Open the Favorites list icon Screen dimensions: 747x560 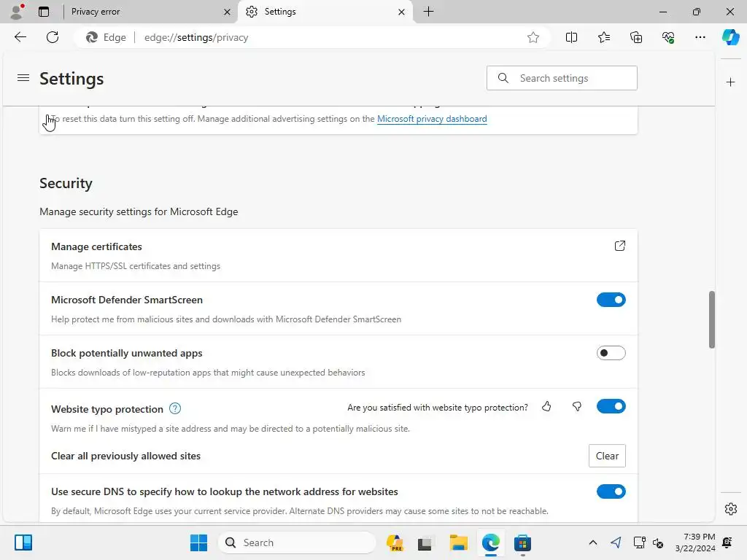pos(603,37)
